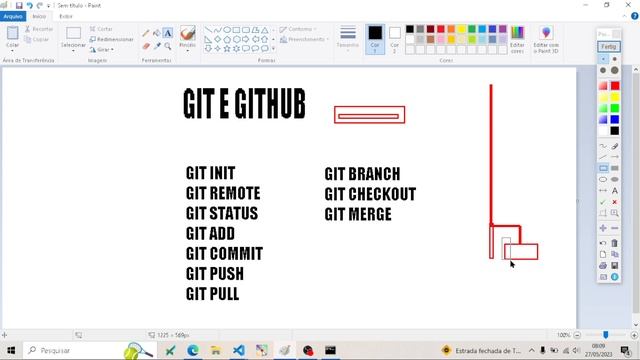Pick solid blue in floating toolbar
The image size is (640, 360).
click(615, 120)
